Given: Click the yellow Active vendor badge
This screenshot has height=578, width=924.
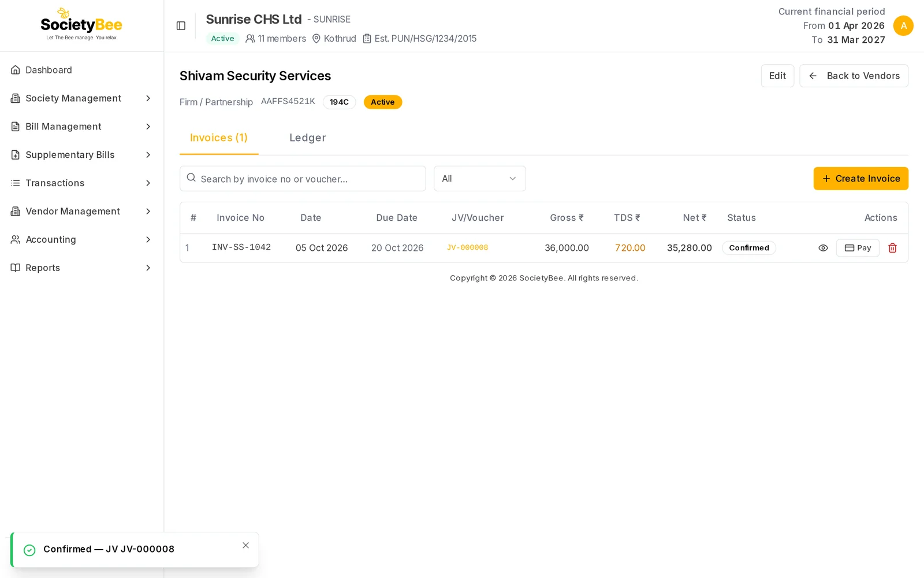Looking at the screenshot, I should [383, 102].
